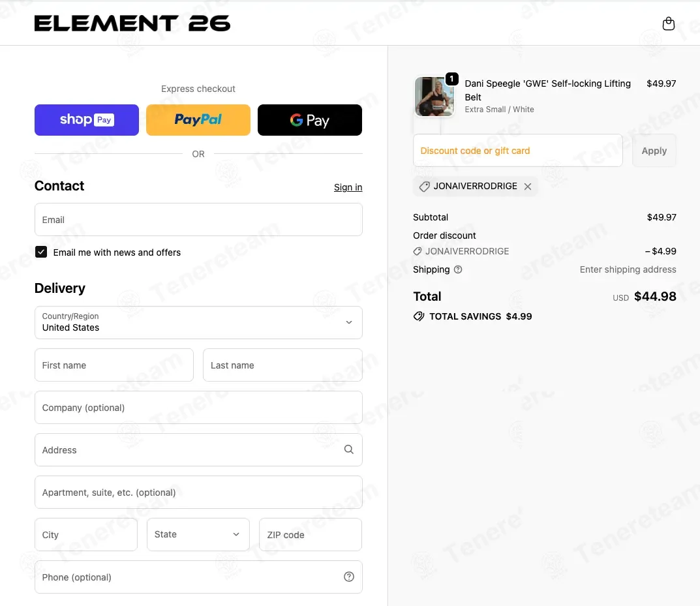Click the phone field help icon
The height and width of the screenshot is (606, 700).
348,577
